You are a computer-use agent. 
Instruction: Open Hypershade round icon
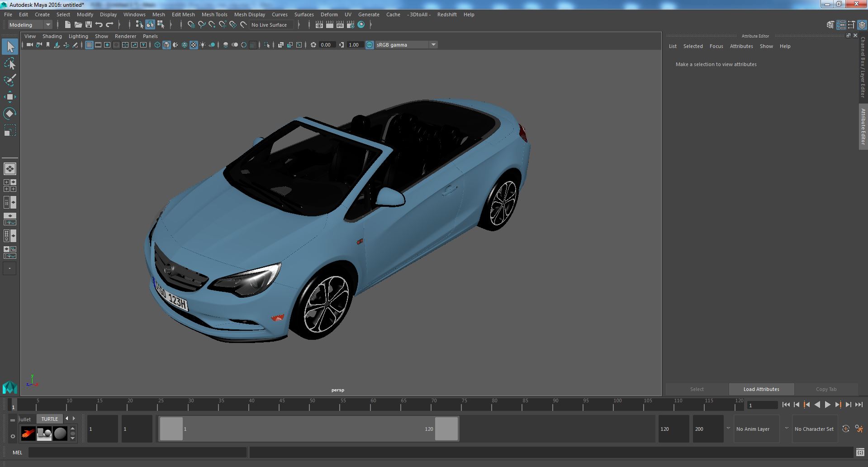click(361, 25)
